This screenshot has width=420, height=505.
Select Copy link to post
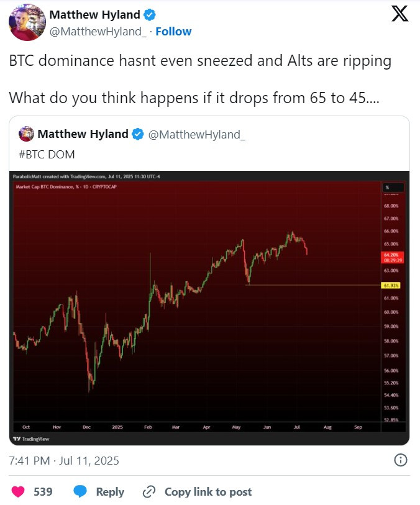click(x=208, y=491)
